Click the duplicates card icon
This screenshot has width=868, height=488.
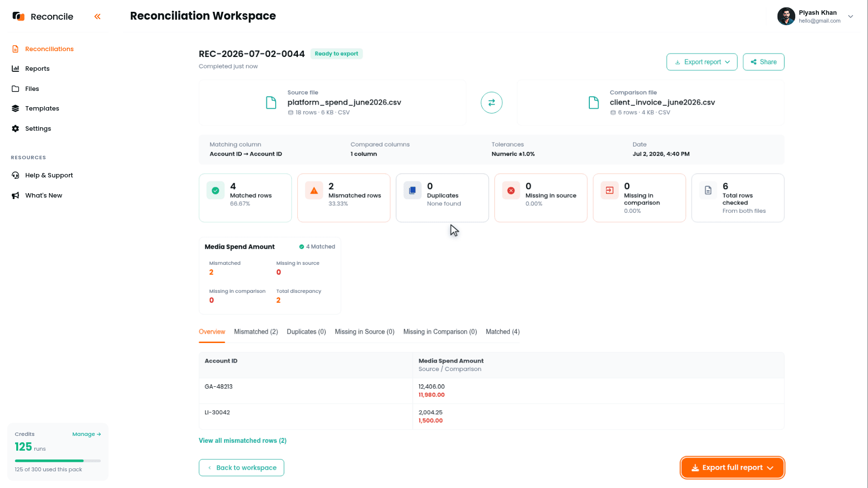pos(412,191)
